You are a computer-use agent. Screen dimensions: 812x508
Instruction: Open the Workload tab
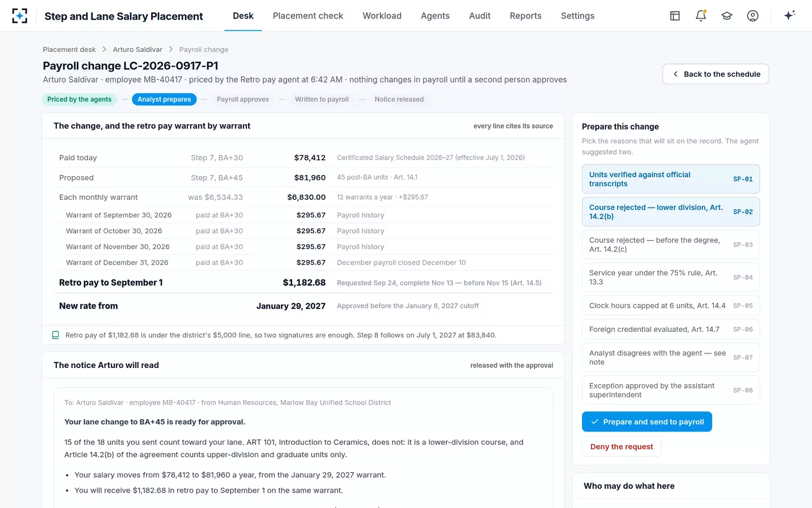point(382,16)
